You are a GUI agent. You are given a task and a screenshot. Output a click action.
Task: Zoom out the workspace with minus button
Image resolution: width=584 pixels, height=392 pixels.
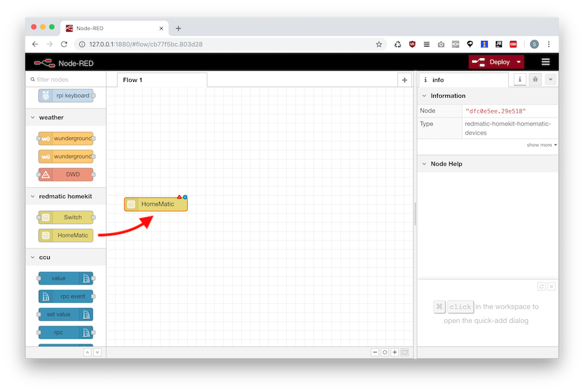pos(375,352)
